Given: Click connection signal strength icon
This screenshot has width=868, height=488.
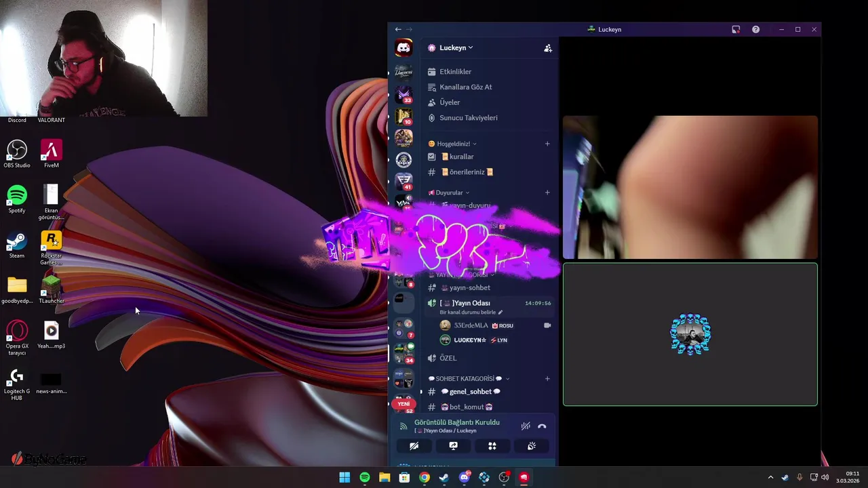Looking at the screenshot, I should pos(403,426).
